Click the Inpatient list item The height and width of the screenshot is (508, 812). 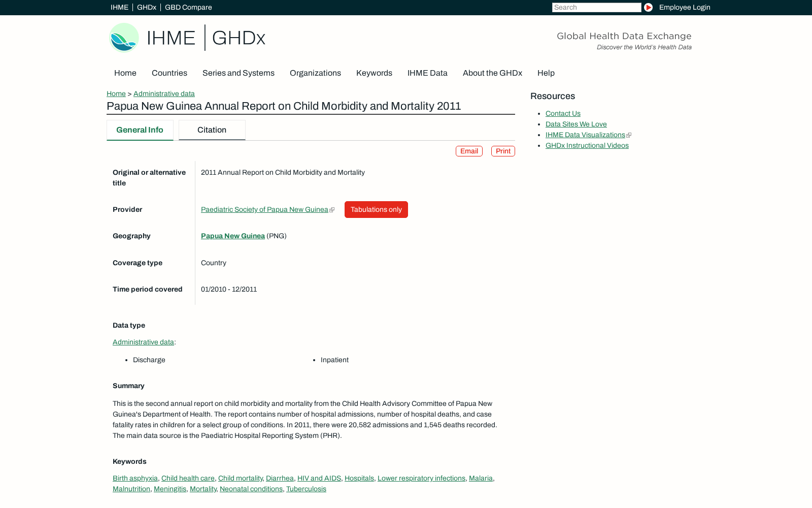point(334,360)
